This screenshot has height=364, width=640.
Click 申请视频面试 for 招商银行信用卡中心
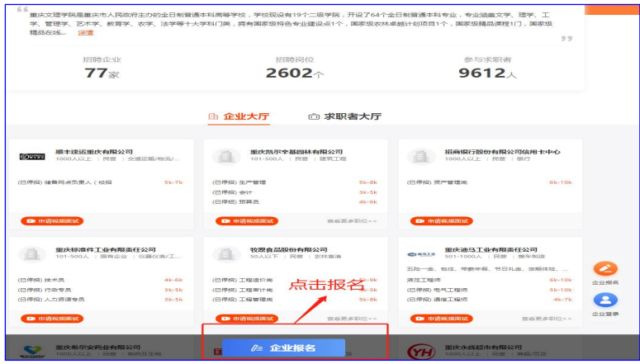[x=441, y=221]
